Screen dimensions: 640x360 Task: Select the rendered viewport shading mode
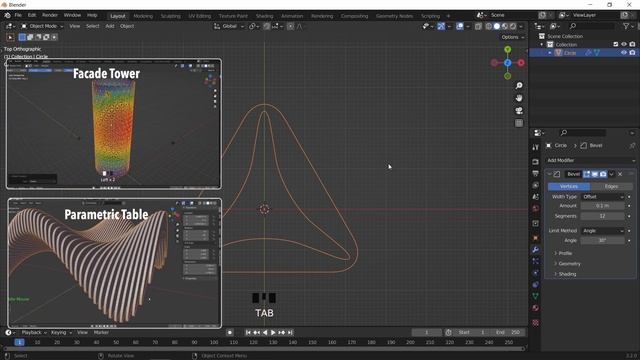click(513, 26)
